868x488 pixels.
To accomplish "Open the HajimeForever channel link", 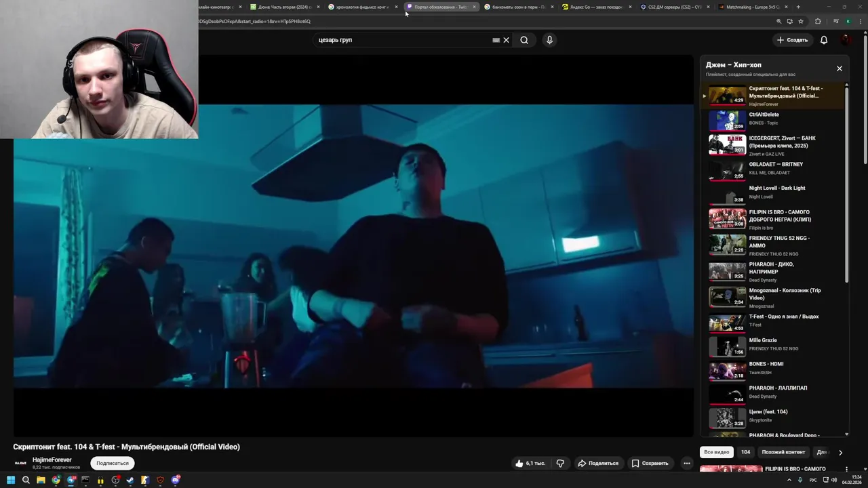I will pos(52,460).
